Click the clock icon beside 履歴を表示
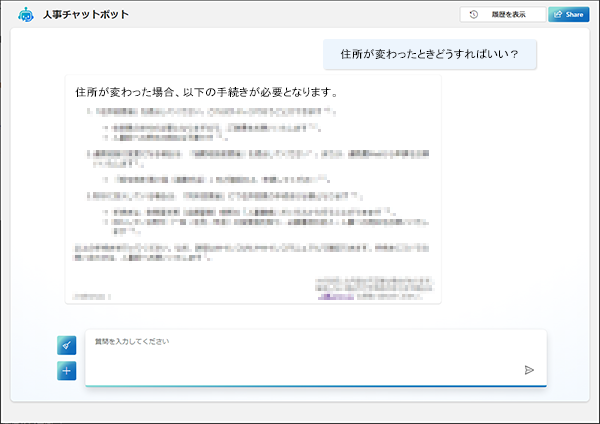This screenshot has width=600, height=424. click(473, 15)
